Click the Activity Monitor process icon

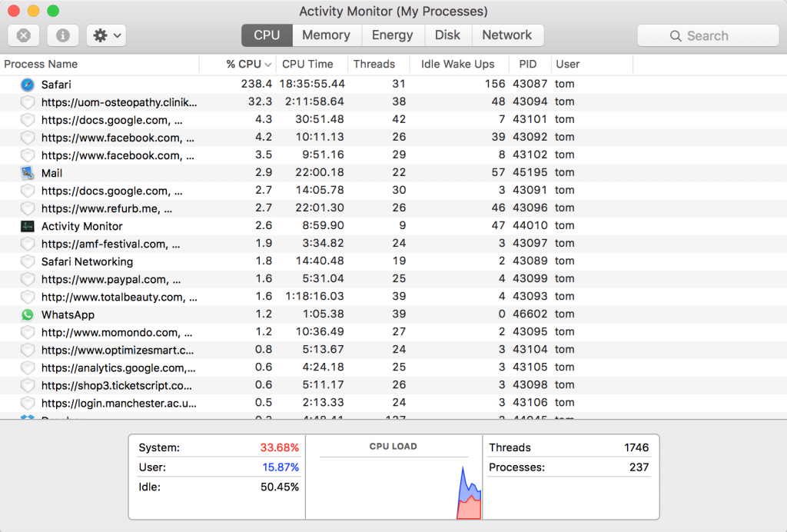tap(25, 226)
